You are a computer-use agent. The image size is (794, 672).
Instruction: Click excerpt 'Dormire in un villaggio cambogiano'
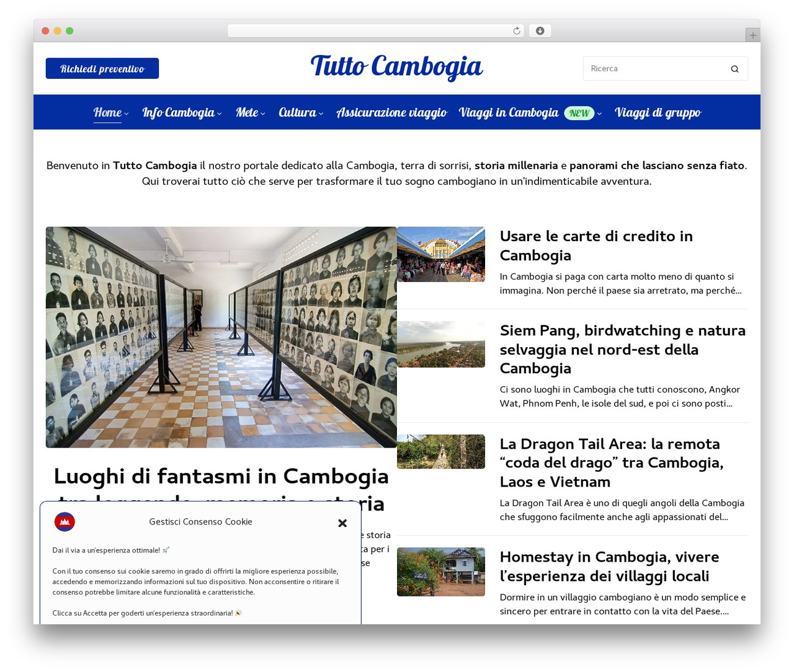(623, 604)
